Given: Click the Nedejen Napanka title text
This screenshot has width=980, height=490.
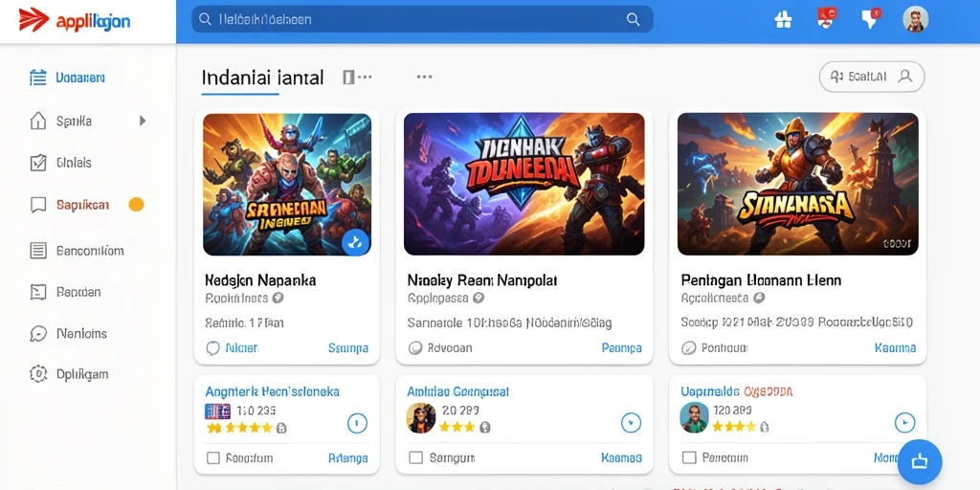Looking at the screenshot, I should click(x=260, y=280).
